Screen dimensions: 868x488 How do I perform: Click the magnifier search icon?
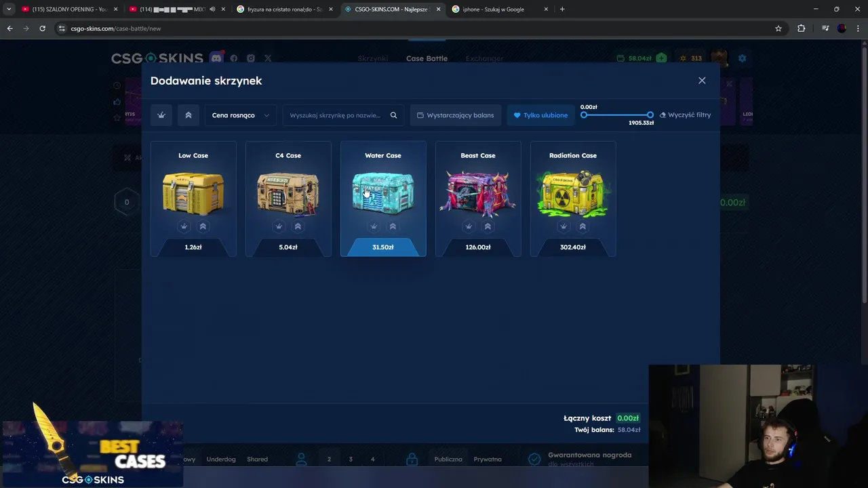[393, 115]
